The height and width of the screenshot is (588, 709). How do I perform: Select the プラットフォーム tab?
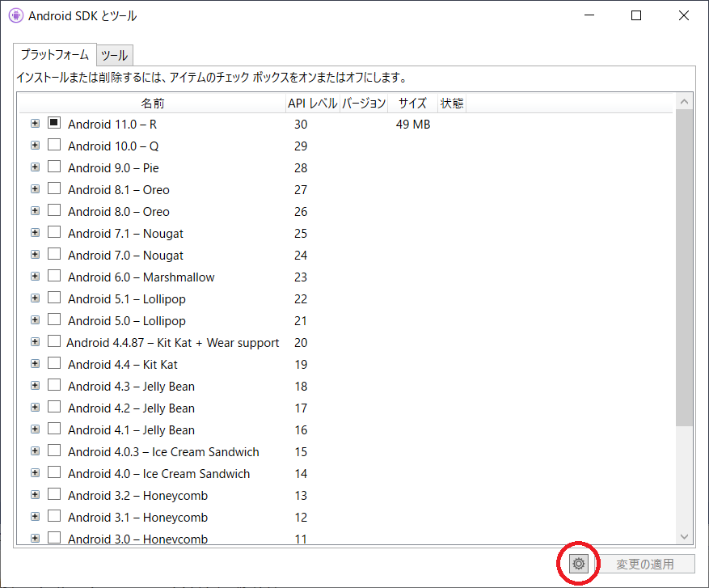pos(55,55)
